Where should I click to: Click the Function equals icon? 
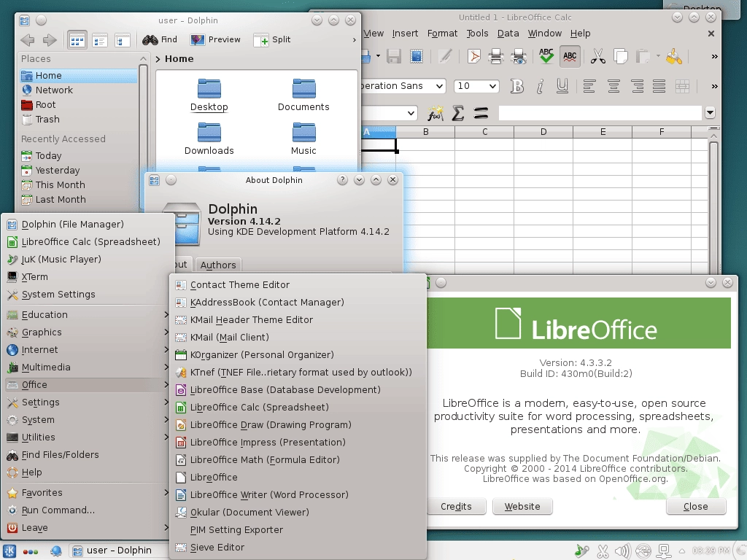(x=481, y=113)
